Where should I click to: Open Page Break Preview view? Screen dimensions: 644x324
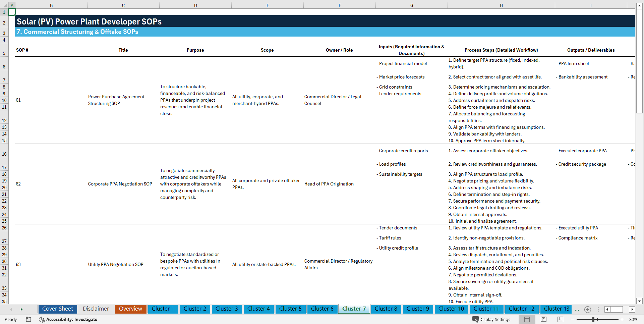(560, 319)
